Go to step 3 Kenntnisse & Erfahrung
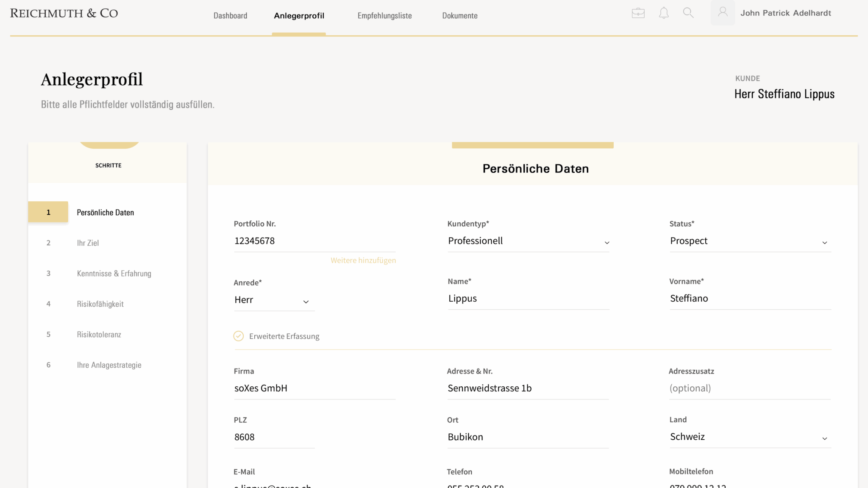Viewport: 868px width, 488px height. click(114, 274)
